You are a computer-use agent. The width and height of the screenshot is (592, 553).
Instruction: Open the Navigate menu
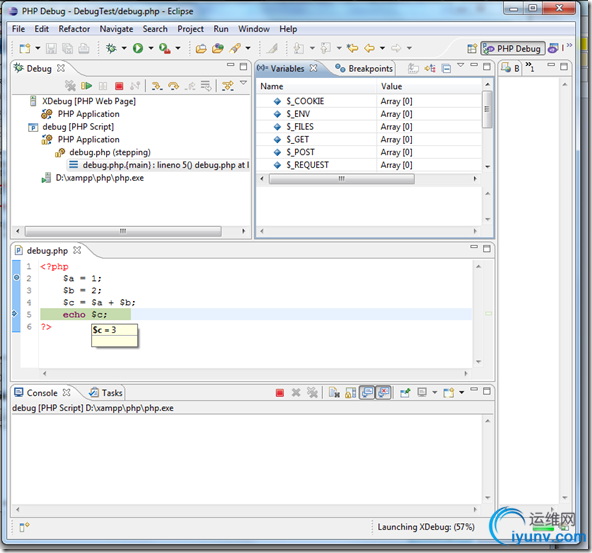coord(116,29)
